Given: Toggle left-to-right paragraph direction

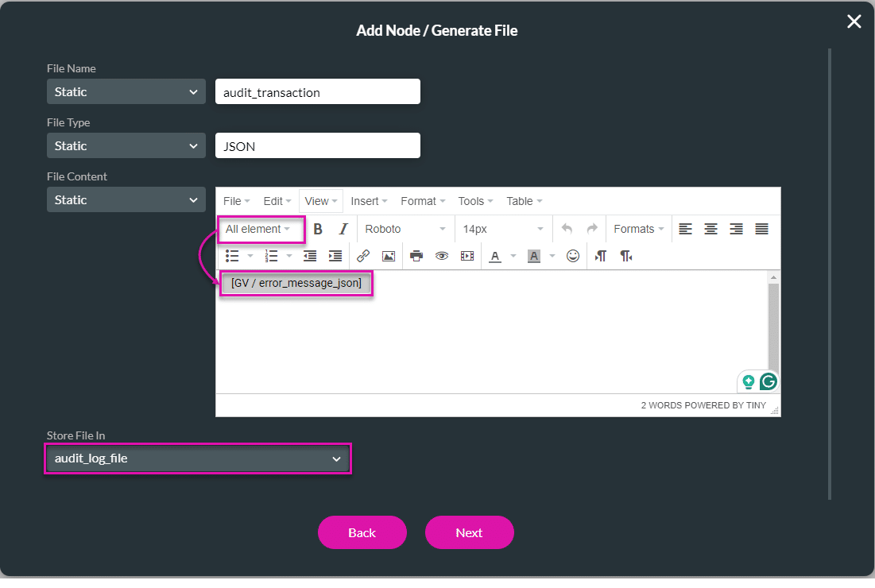Looking at the screenshot, I should (x=600, y=255).
